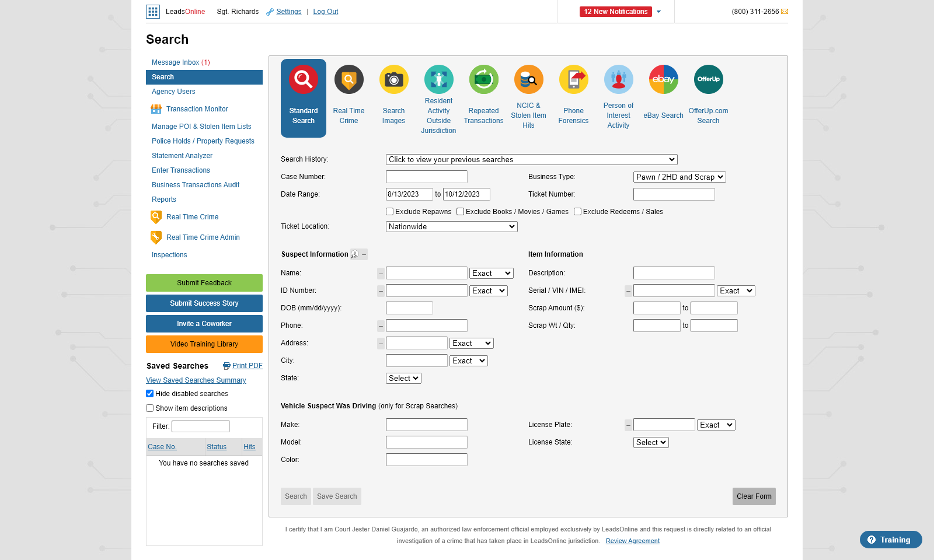Check the Exclude Repawns checkbox
This screenshot has width=934, height=560.
389,211
